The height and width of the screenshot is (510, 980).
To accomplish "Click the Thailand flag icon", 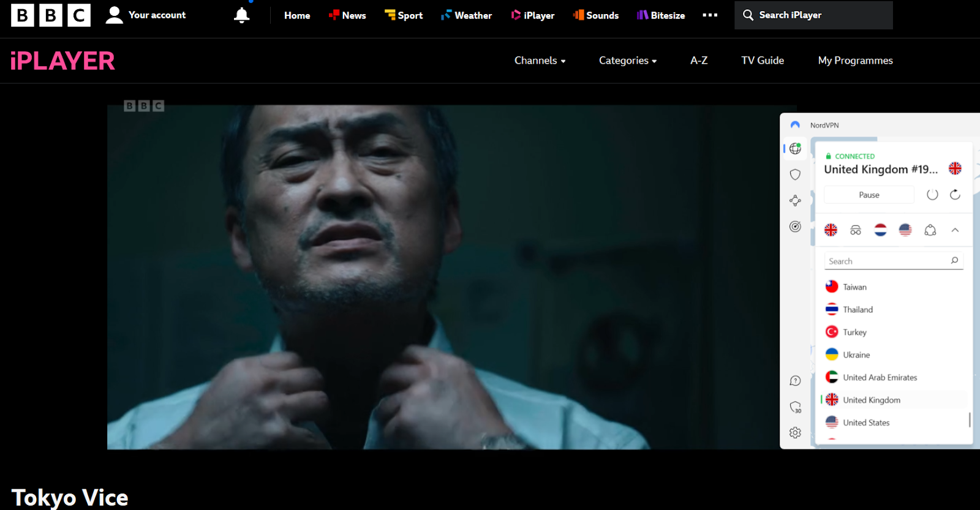I will (832, 309).
